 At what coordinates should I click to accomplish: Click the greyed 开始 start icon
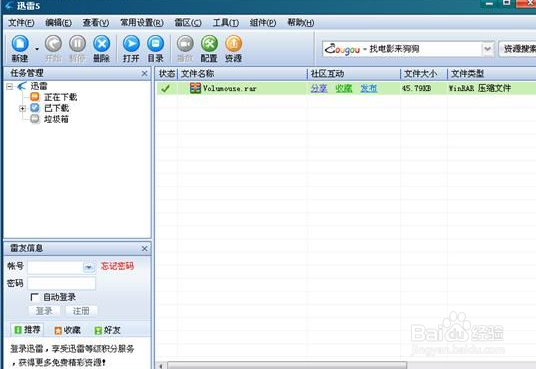point(53,44)
